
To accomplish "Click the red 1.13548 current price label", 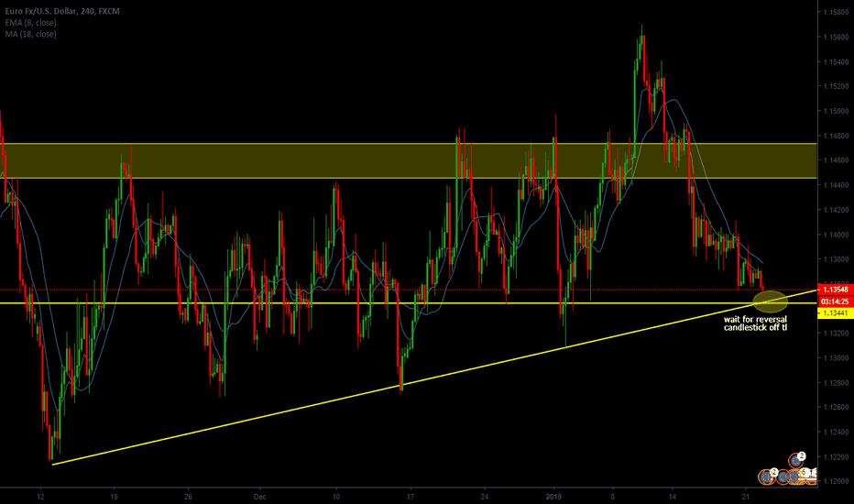I will point(836,290).
